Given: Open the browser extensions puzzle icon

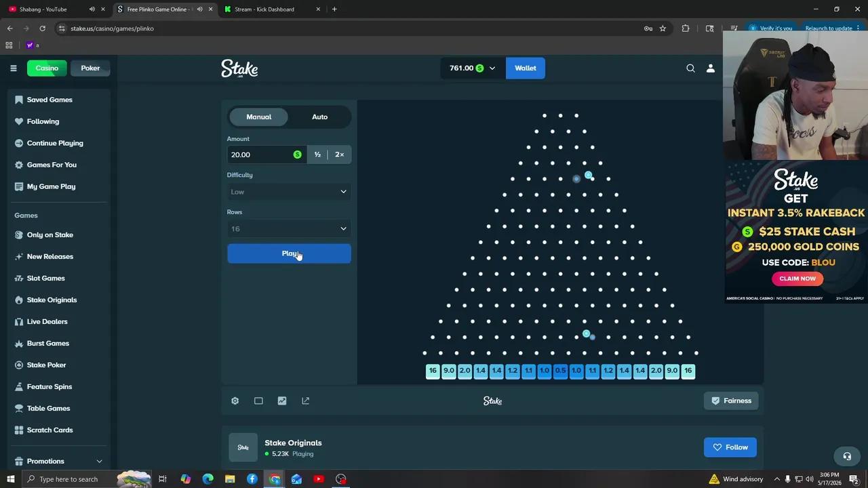Looking at the screenshot, I should pos(686,28).
